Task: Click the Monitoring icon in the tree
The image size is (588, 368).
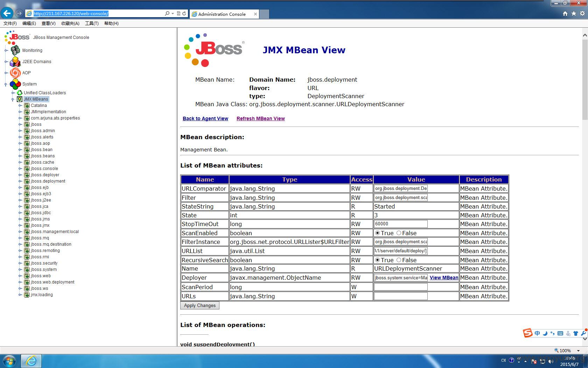Action: (15, 50)
